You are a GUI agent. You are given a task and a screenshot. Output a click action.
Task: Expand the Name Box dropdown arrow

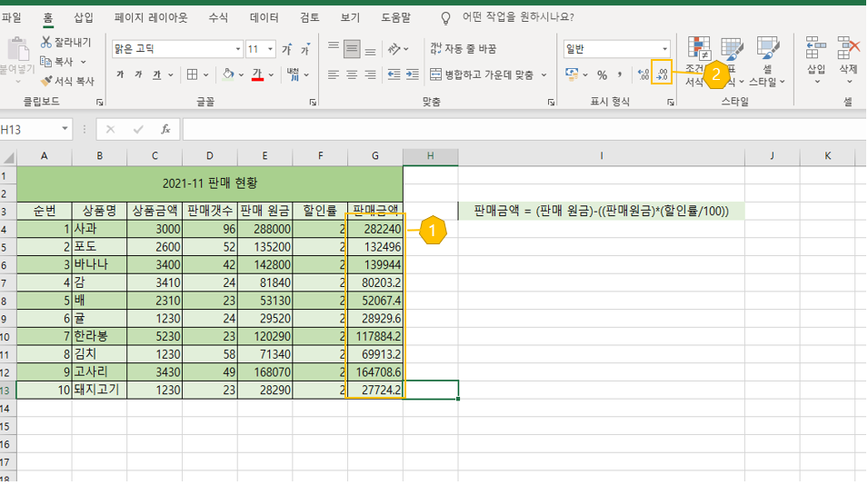tap(65, 129)
